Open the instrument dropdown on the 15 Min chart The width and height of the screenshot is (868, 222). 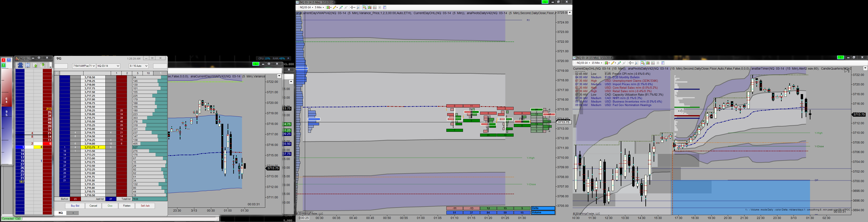click(584, 63)
